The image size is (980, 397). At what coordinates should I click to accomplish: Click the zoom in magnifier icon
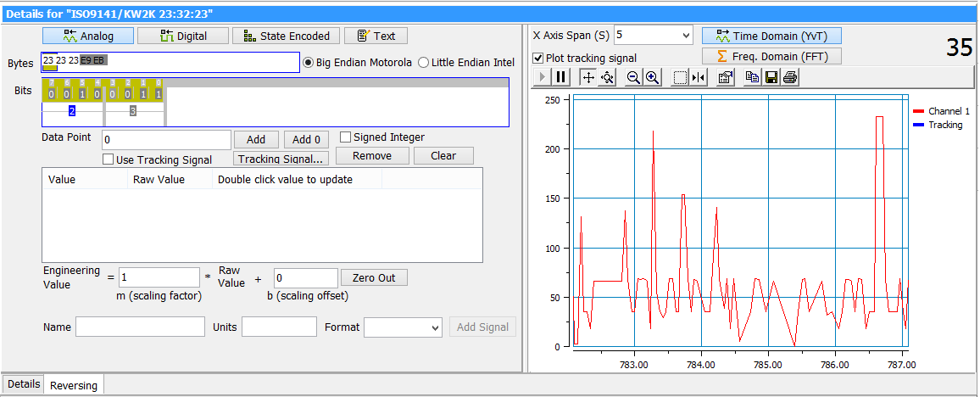pyautogui.click(x=652, y=77)
